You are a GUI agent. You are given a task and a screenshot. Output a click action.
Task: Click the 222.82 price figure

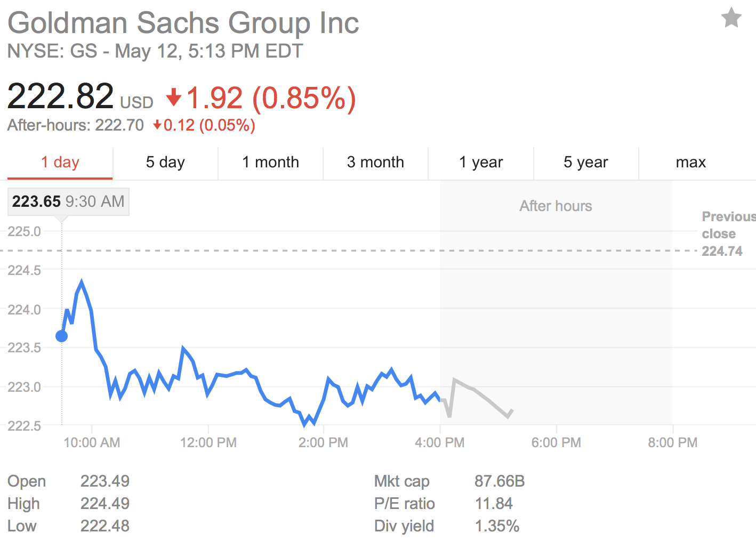pos(60,96)
